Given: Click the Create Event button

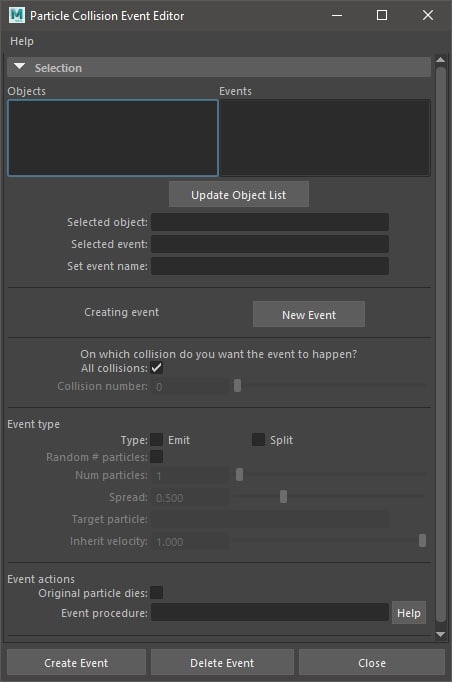Looking at the screenshot, I should point(76,663).
